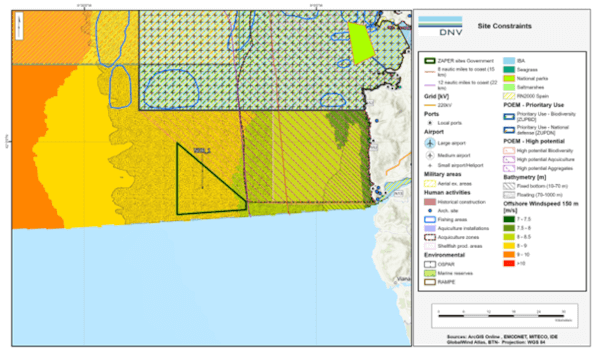The height and width of the screenshot is (360, 600).
Task: Click the 7 - 7.5 dark green windspeed swatch
Action: (509, 219)
